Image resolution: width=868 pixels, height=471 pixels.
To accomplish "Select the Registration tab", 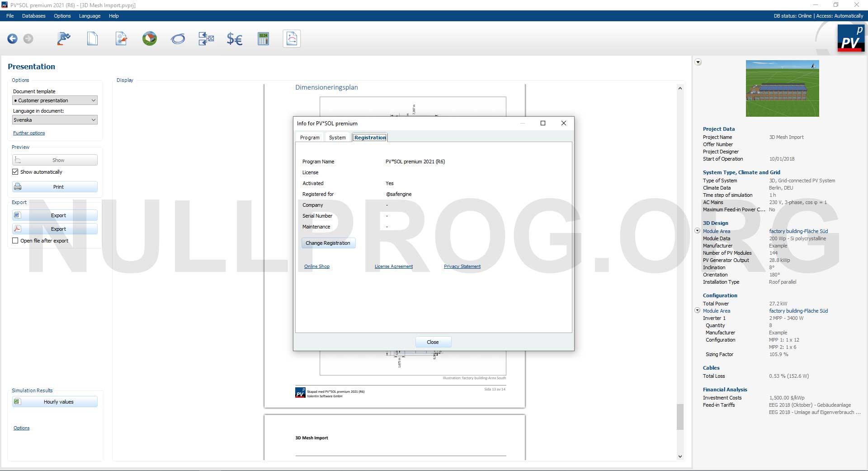I will [x=370, y=138].
